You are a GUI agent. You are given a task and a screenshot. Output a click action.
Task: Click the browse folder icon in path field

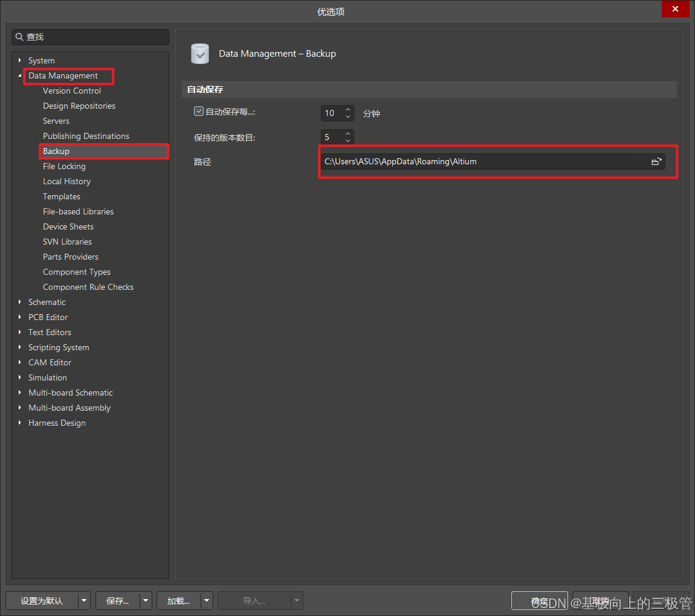[x=656, y=162]
